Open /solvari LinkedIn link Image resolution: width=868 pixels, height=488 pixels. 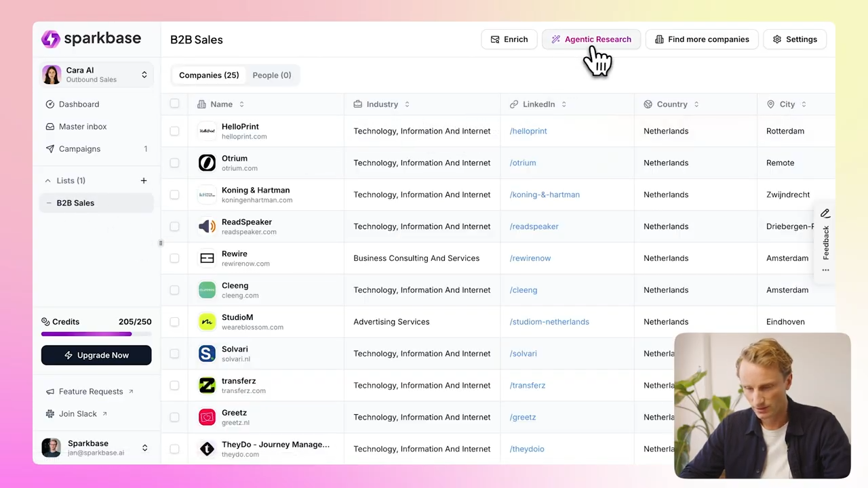tap(524, 354)
